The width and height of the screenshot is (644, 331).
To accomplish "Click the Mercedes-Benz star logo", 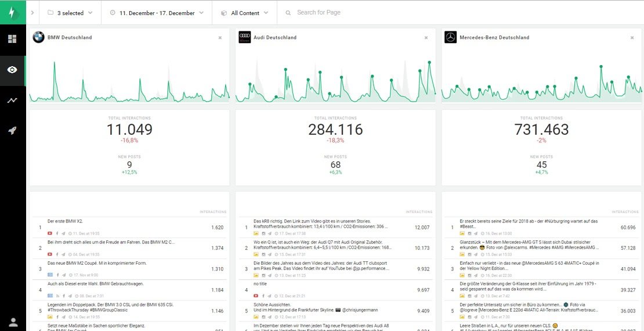I will click(x=451, y=37).
